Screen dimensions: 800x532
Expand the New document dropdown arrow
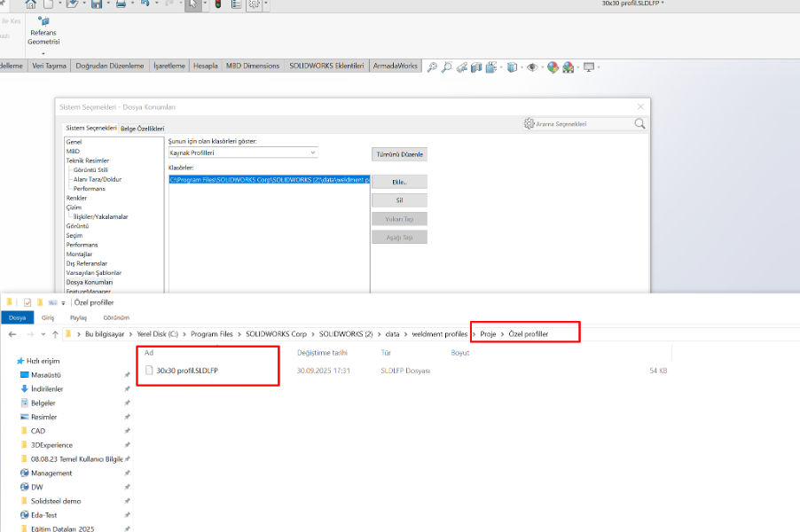coord(59,4)
